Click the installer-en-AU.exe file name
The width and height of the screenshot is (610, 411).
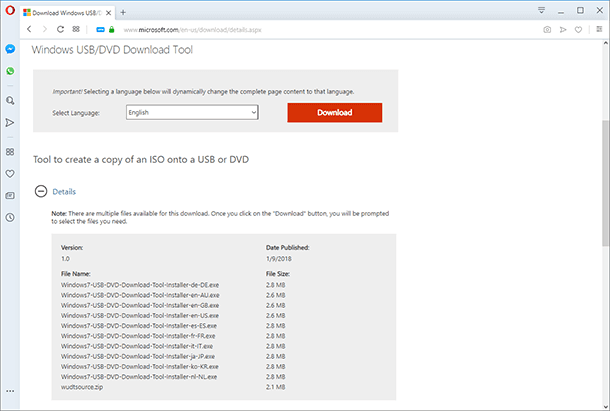pyautogui.click(x=140, y=295)
